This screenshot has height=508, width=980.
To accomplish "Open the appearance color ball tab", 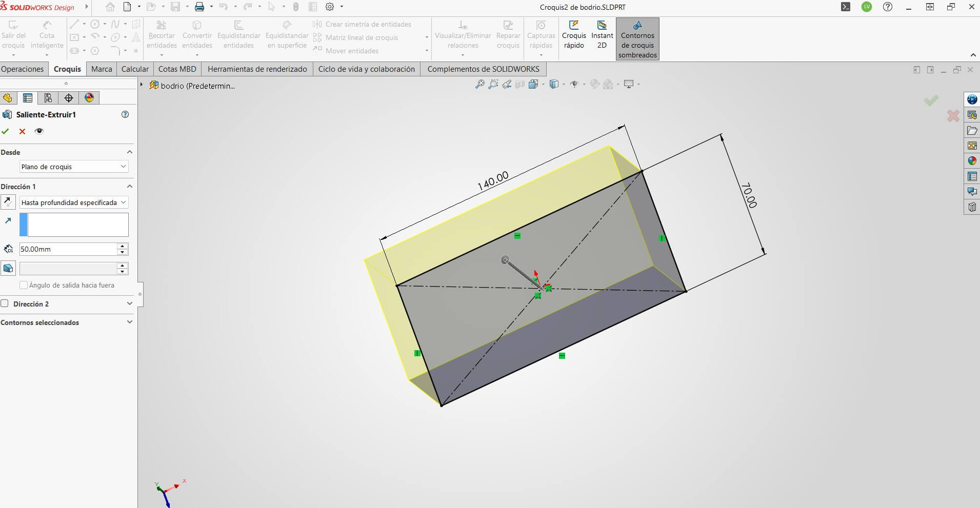I will [x=89, y=98].
